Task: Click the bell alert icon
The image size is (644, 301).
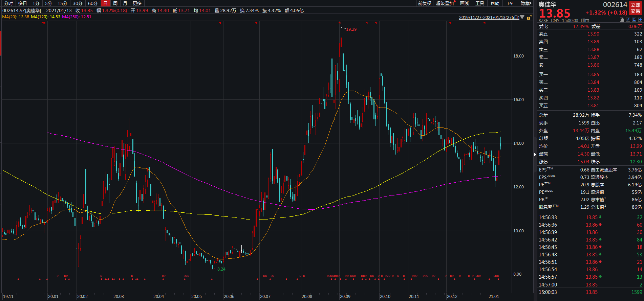Action: (635, 20)
